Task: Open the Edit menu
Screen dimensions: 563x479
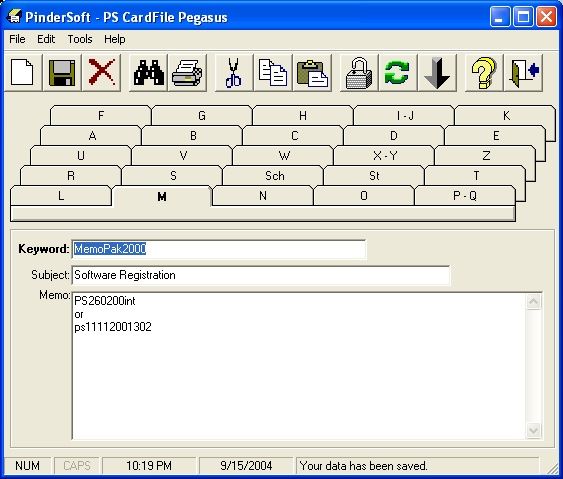Action: coord(46,39)
